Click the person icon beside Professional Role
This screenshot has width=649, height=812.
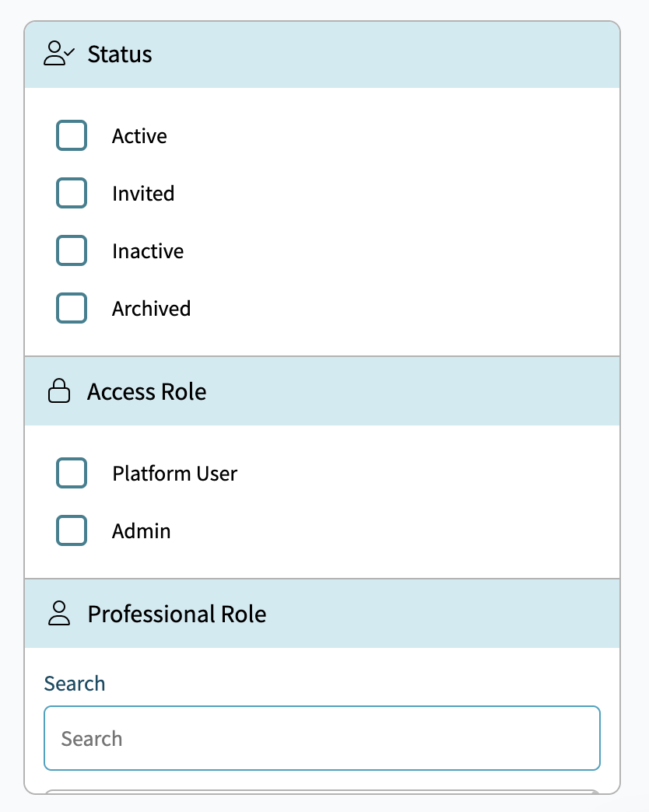coord(59,614)
